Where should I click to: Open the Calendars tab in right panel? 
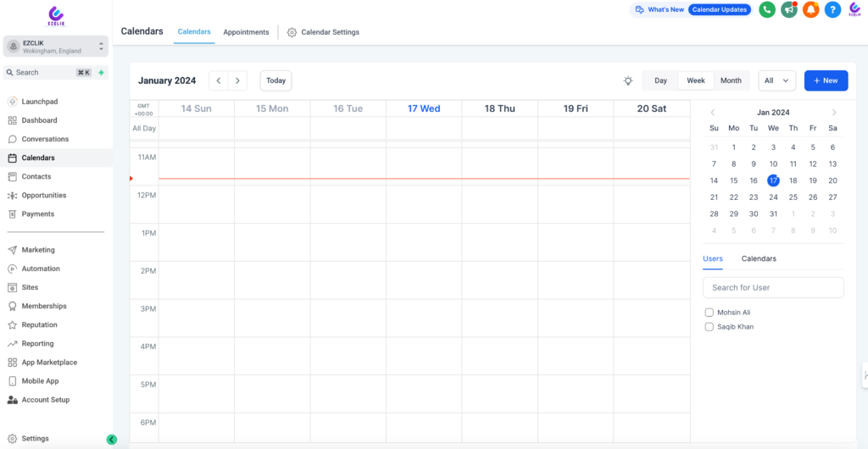tap(759, 258)
